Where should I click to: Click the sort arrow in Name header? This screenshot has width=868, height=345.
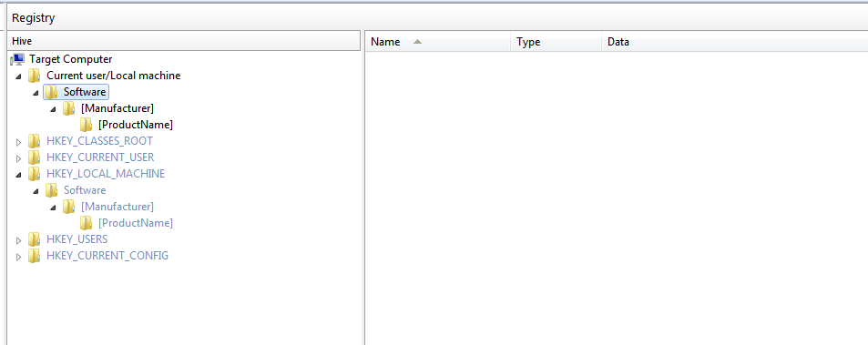[417, 42]
